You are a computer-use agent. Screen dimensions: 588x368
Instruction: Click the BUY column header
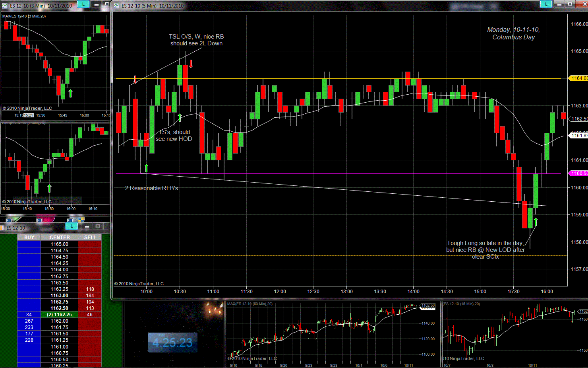pos(29,238)
